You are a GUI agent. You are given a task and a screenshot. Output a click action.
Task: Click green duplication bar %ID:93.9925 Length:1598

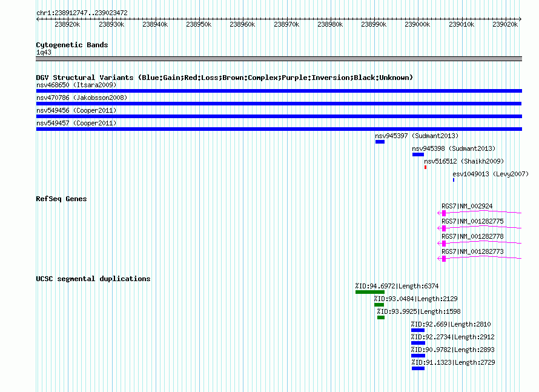tap(381, 317)
